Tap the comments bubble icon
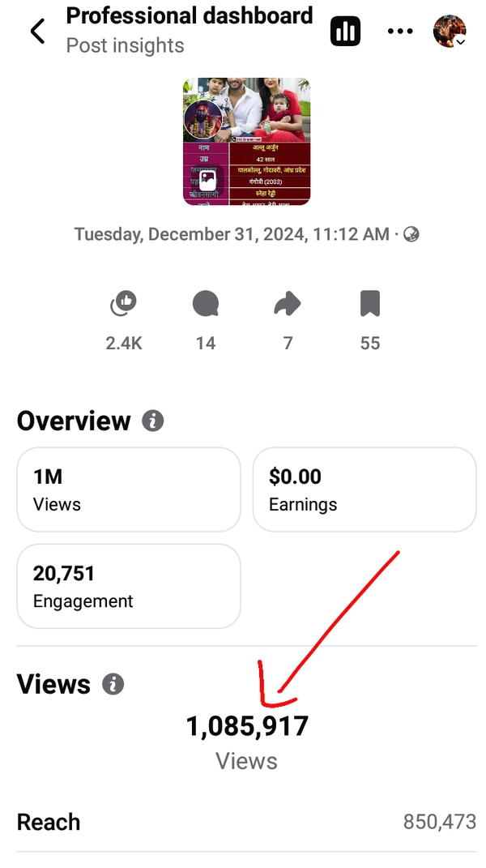Screen dimensions: 486x868 206,305
